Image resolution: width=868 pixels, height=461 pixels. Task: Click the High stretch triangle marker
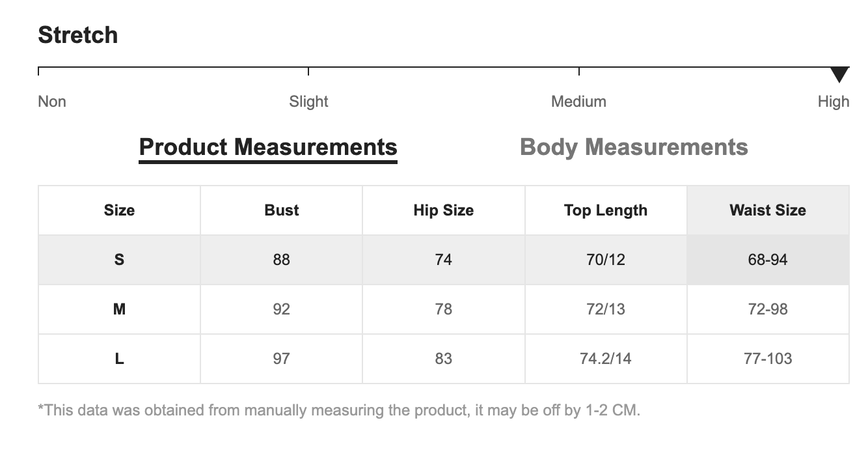click(839, 74)
